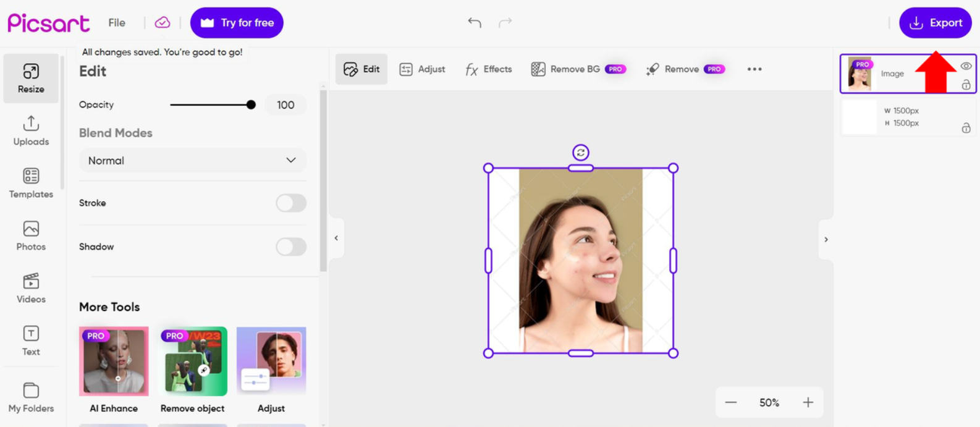Open the Uploads panel
The width and height of the screenshot is (980, 427).
[31, 130]
